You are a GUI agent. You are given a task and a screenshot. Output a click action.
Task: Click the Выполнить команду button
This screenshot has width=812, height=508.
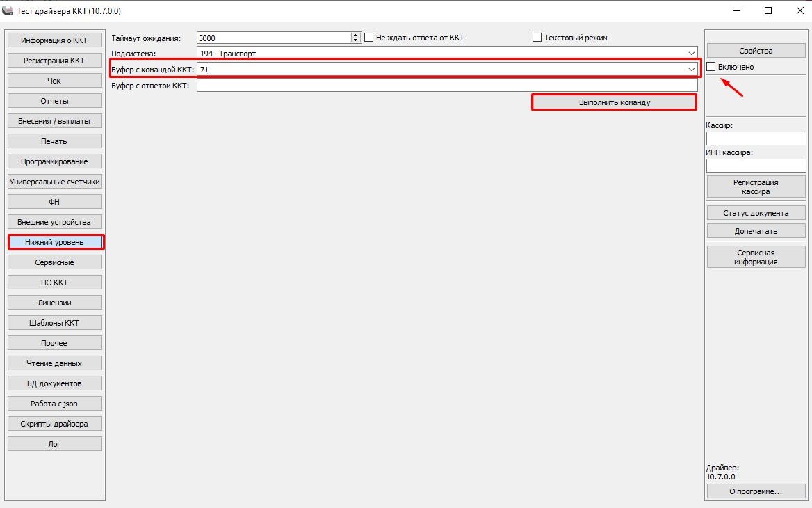(614, 102)
